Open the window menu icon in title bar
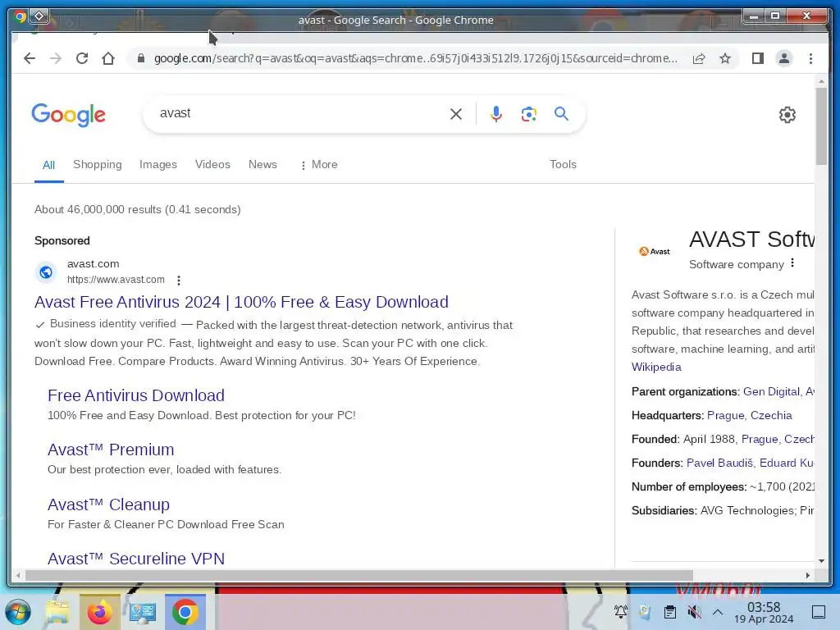The height and width of the screenshot is (630, 840). tap(39, 16)
